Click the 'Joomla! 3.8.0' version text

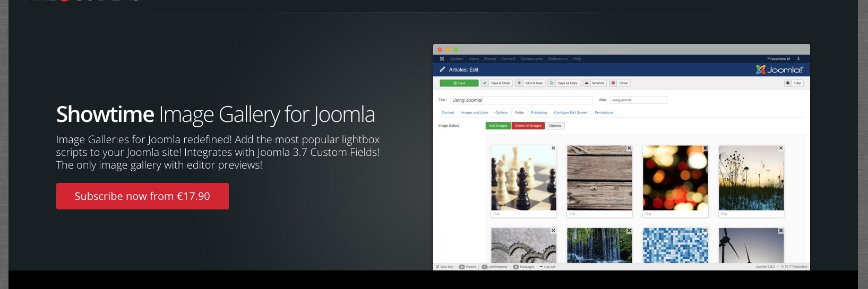tap(765, 267)
